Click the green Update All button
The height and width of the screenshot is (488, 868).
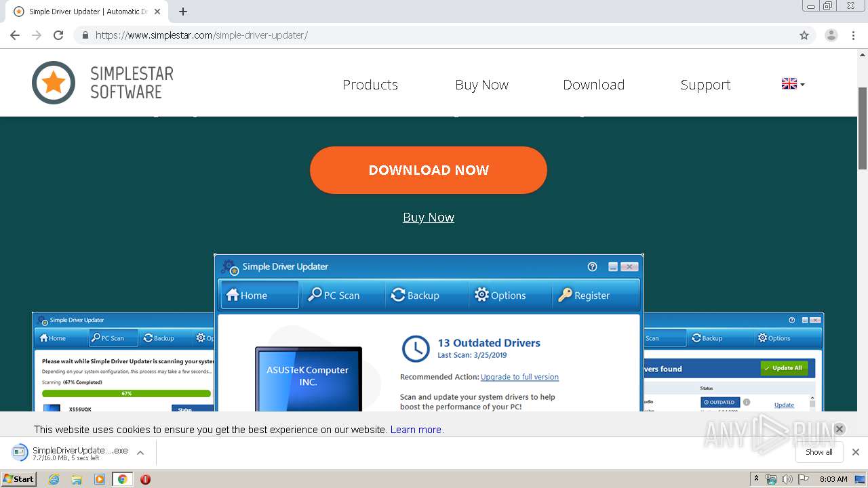pos(784,368)
